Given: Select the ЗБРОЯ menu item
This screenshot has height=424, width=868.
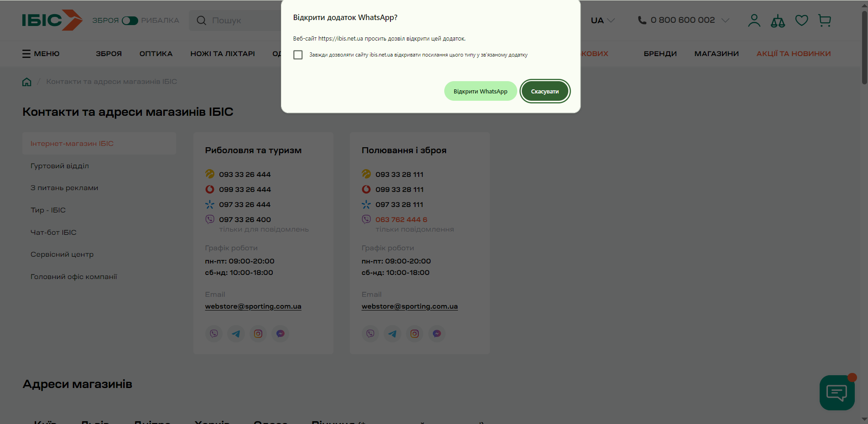Looking at the screenshot, I should click(109, 54).
